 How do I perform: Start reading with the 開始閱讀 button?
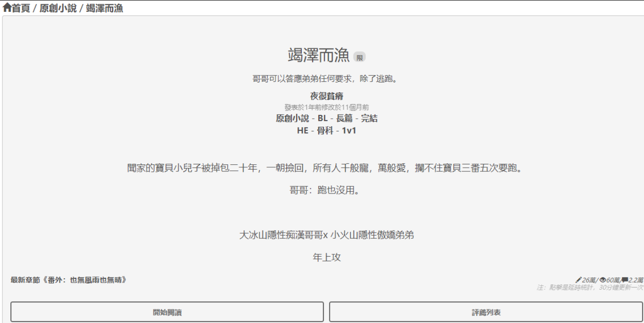tap(167, 312)
